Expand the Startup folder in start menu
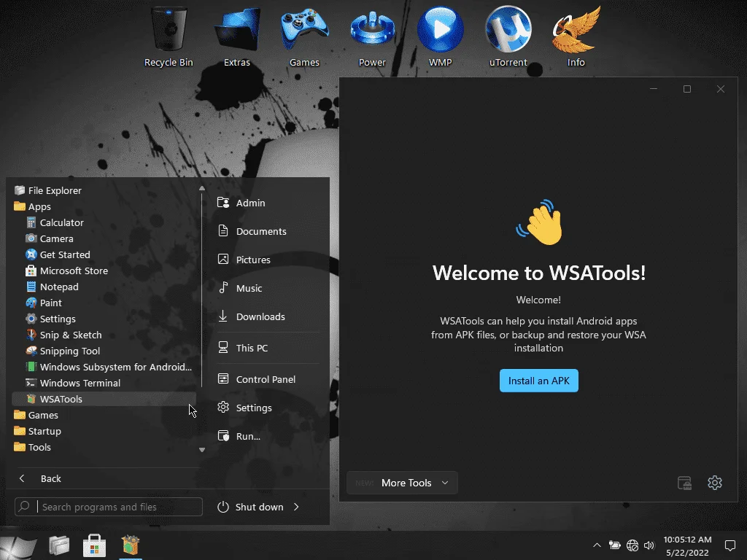The height and width of the screenshot is (560, 747). pyautogui.click(x=104, y=431)
